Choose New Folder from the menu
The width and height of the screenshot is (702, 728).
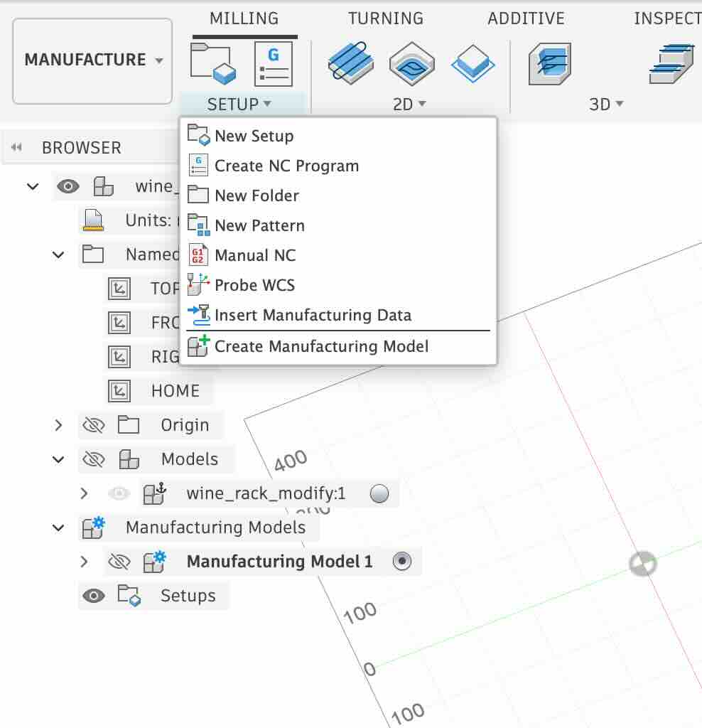click(337, 196)
